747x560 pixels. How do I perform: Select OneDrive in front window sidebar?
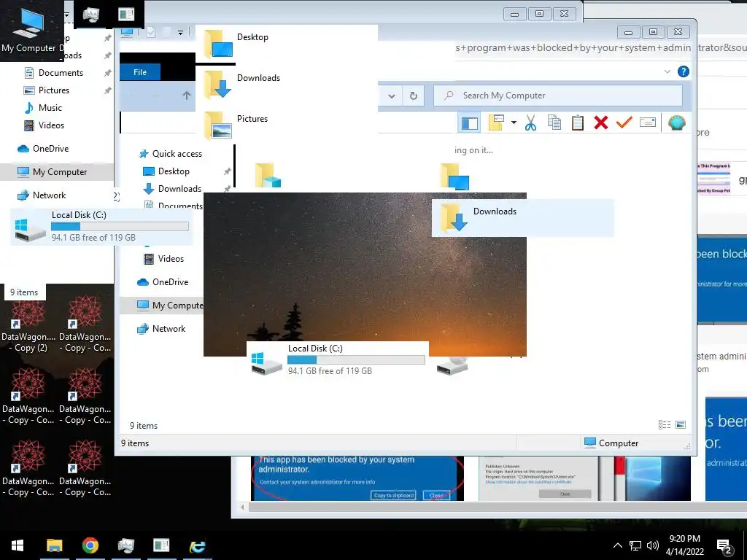[170, 282]
